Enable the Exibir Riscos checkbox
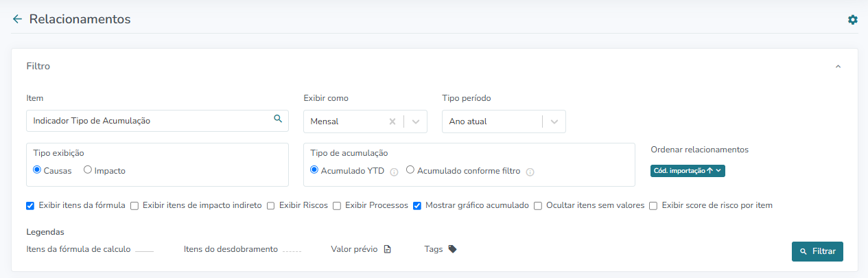 coord(271,205)
